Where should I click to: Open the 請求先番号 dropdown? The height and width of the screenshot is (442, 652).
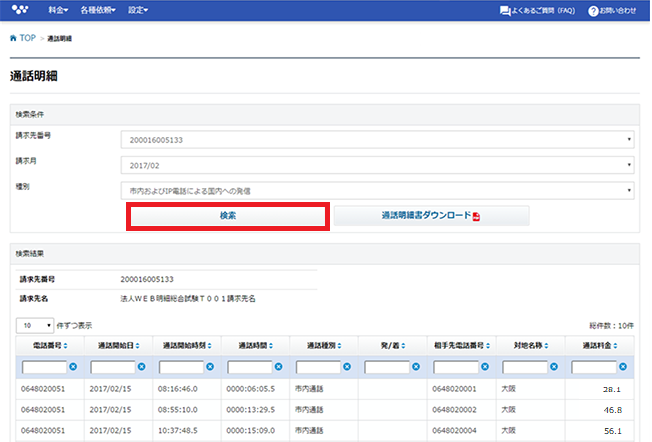coord(377,140)
